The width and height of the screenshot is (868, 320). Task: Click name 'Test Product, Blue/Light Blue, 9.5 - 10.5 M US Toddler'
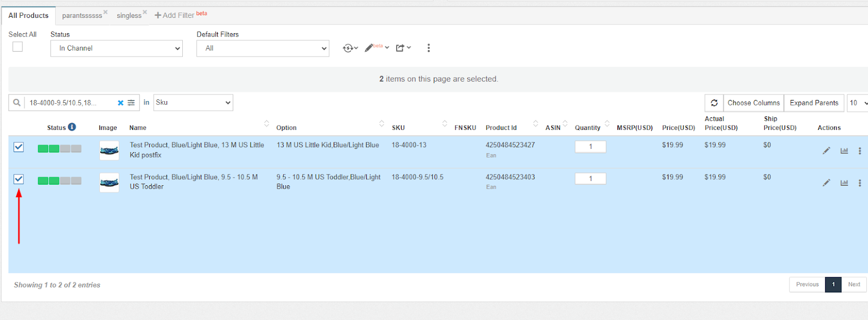(194, 181)
